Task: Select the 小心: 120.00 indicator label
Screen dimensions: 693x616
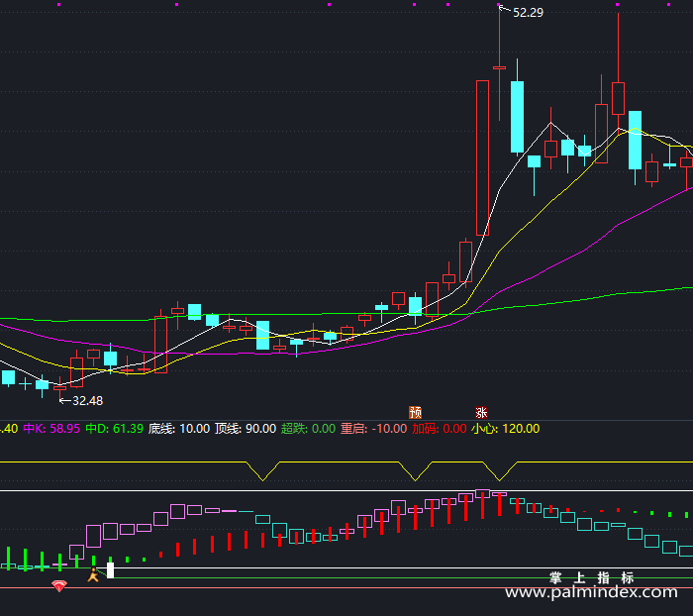Action: click(506, 429)
